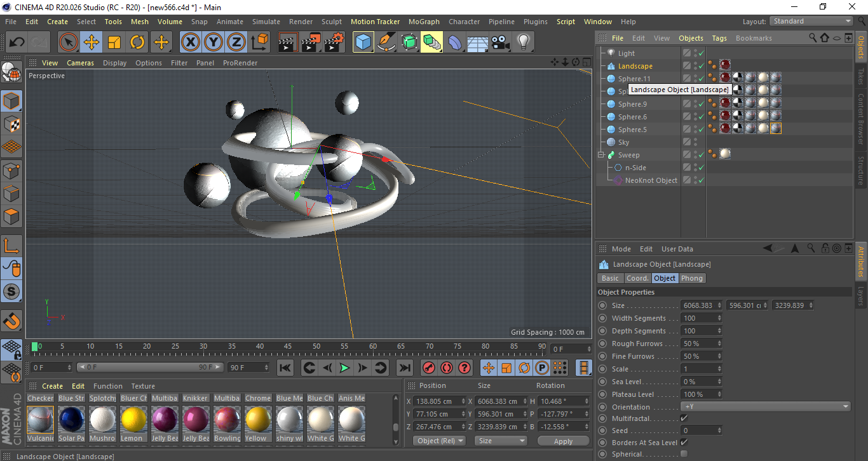
Task: Open Edit Render Settings icon
Action: point(334,43)
